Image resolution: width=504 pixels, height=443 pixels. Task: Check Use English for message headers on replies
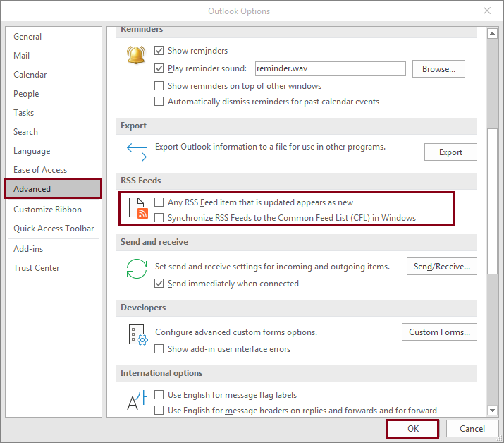pyautogui.click(x=159, y=411)
